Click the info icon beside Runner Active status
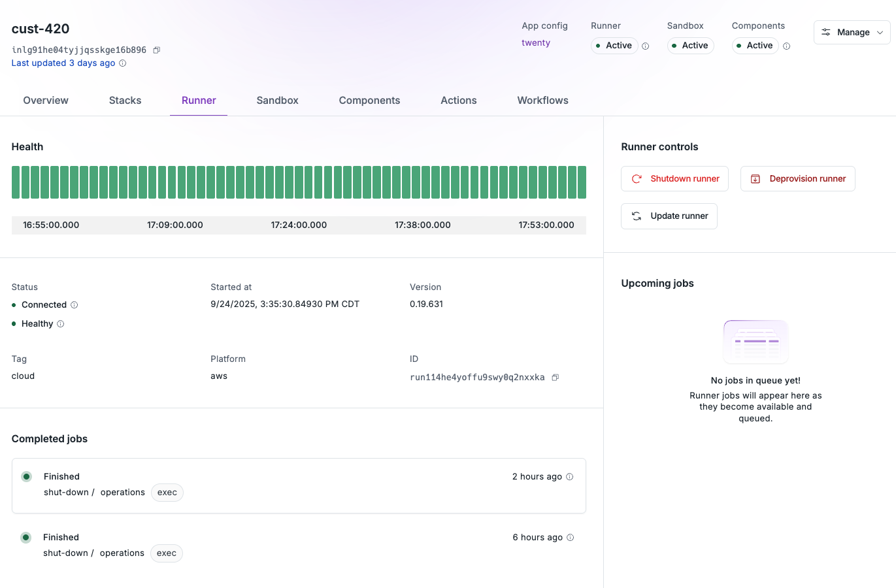This screenshot has height=588, width=896. pos(647,46)
